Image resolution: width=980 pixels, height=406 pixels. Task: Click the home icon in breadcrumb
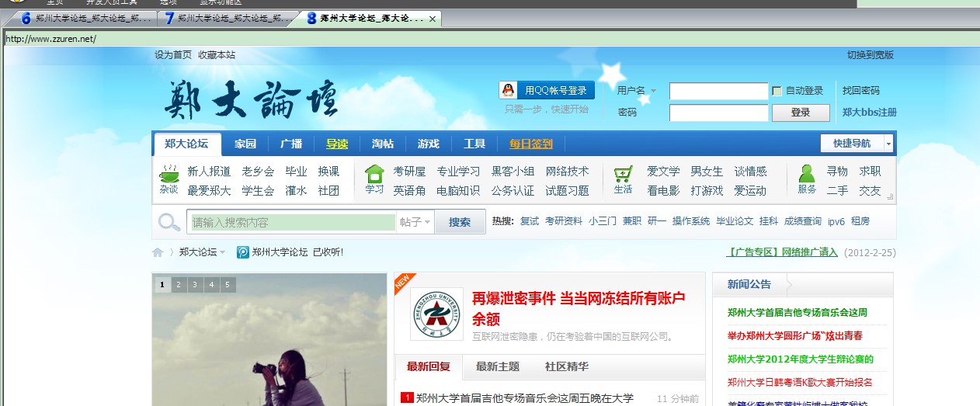pyautogui.click(x=158, y=252)
